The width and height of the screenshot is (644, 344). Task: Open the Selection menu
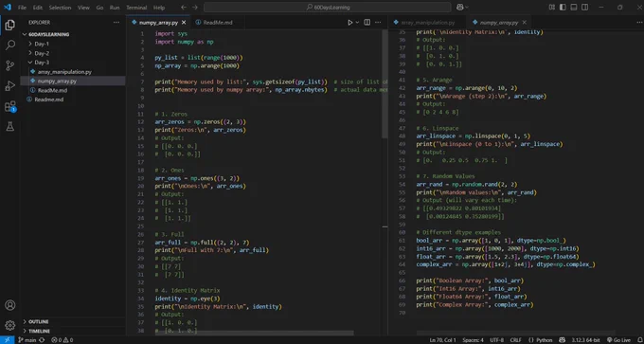60,8
